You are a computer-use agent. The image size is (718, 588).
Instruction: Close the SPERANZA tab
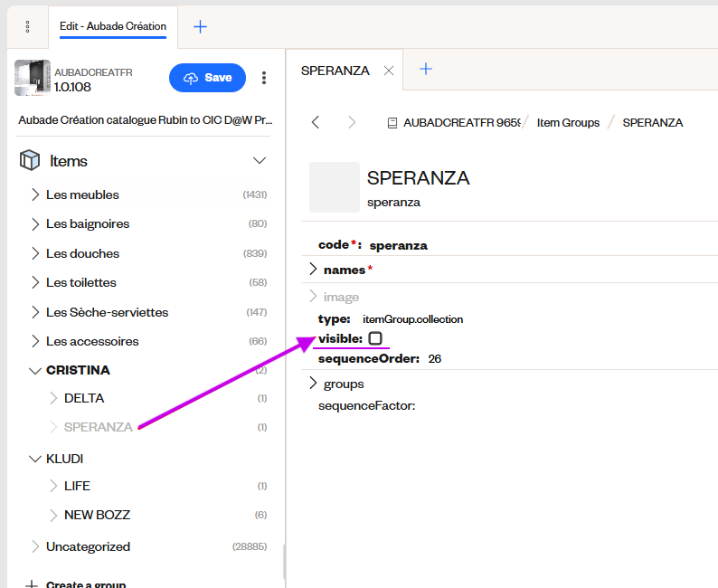389,71
